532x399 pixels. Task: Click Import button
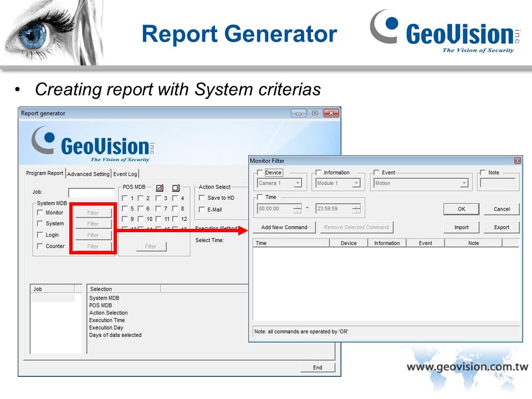[x=461, y=227]
